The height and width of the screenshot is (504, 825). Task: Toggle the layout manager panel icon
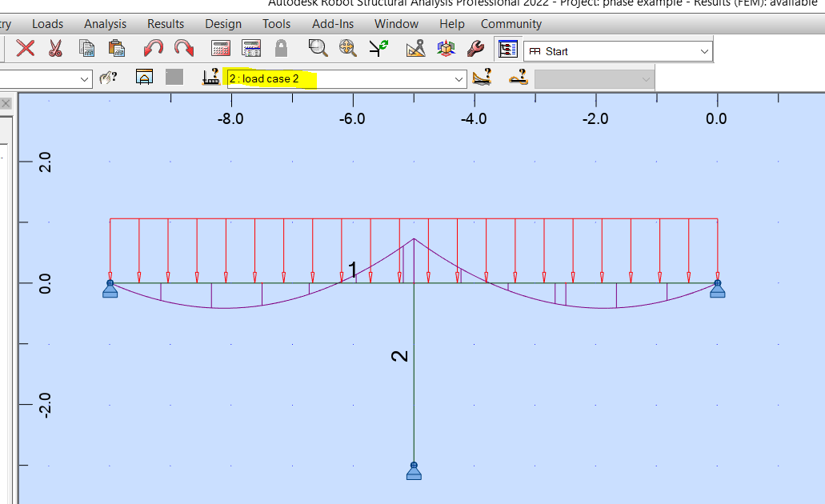(507, 48)
